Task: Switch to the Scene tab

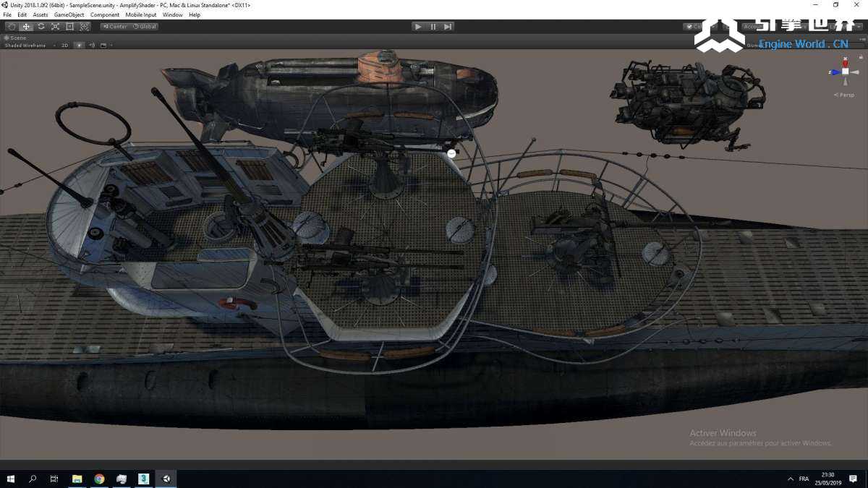Action: click(x=16, y=38)
